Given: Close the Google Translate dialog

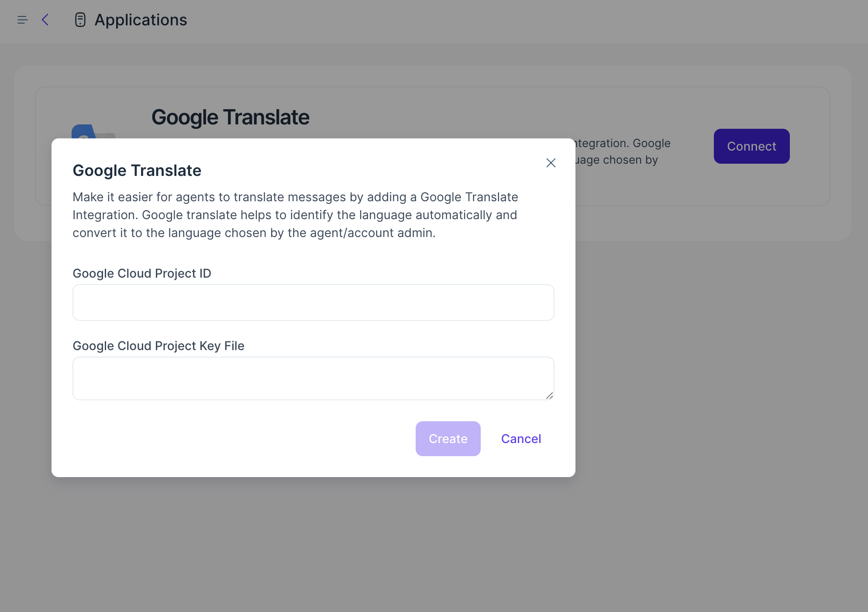Looking at the screenshot, I should coord(551,163).
